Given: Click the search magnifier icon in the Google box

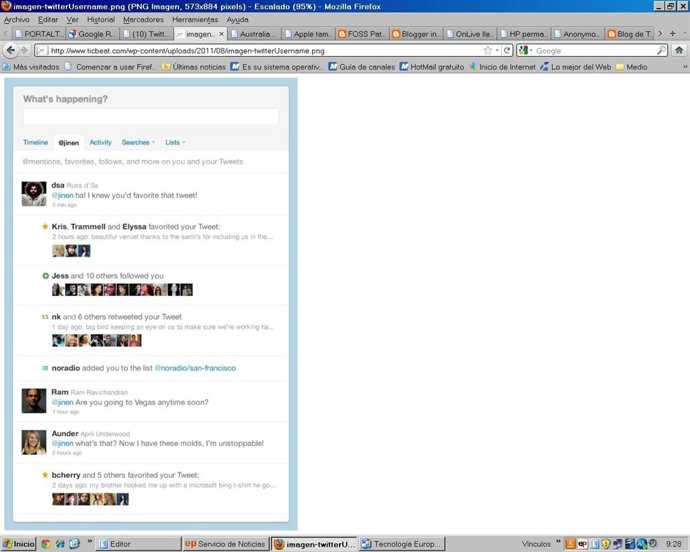Looking at the screenshot, I should pos(661,50).
